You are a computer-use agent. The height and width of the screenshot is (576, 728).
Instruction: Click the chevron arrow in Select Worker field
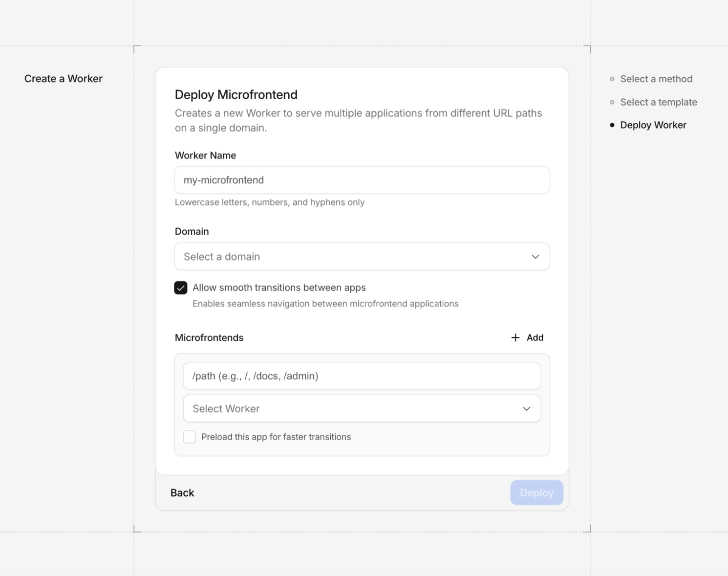[x=526, y=409]
